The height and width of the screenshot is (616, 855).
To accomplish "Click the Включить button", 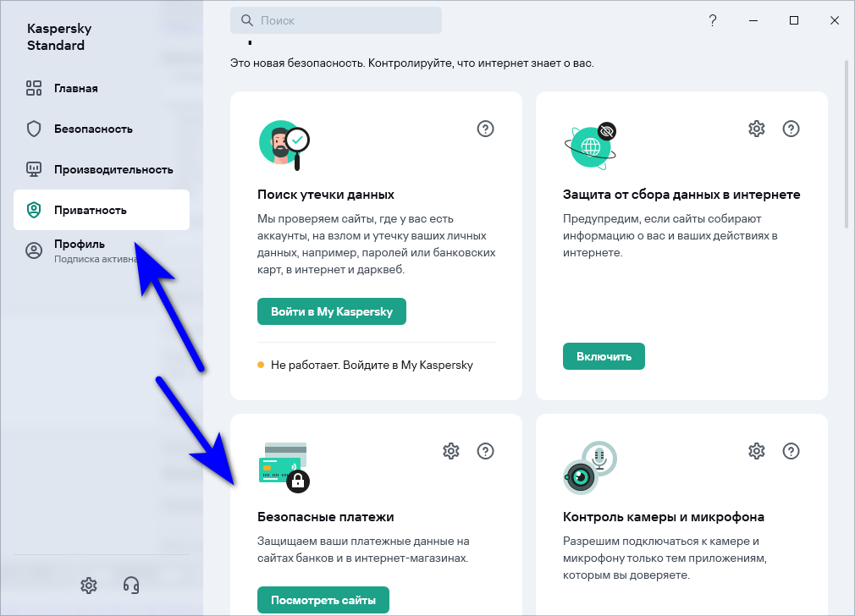I will click(604, 356).
